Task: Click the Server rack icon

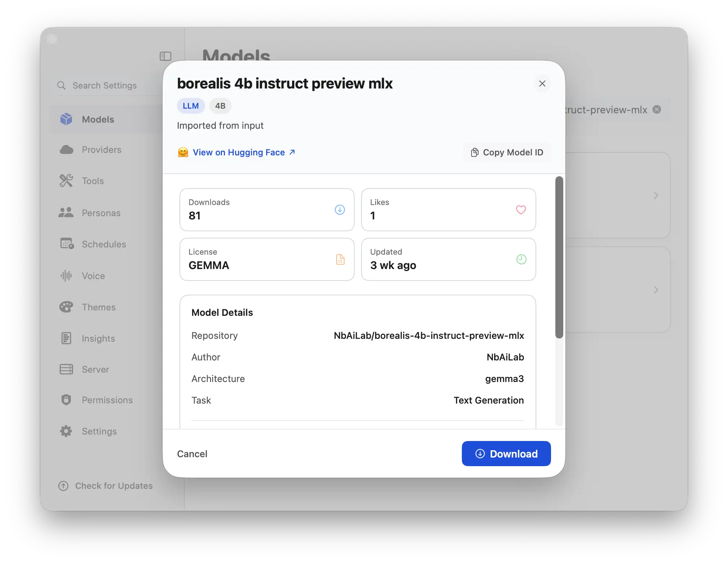Action: click(66, 369)
